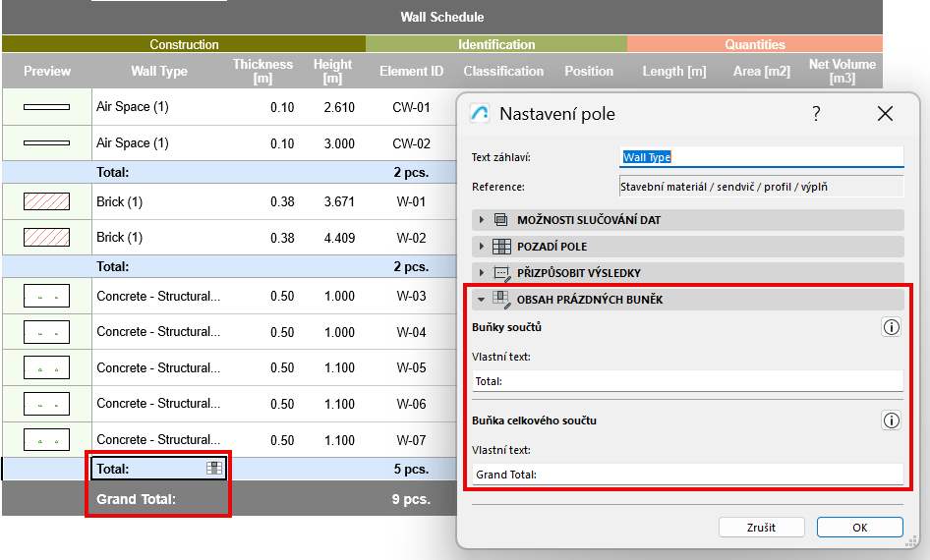This screenshot has width=930, height=560.
Task: Click the Element ID cell CW-01
Action: [x=411, y=107]
